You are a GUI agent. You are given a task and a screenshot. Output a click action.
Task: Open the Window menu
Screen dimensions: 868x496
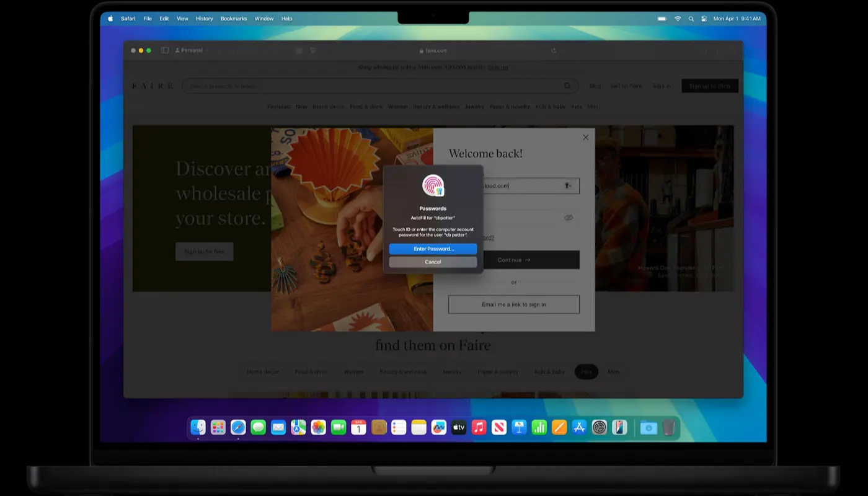pos(264,19)
